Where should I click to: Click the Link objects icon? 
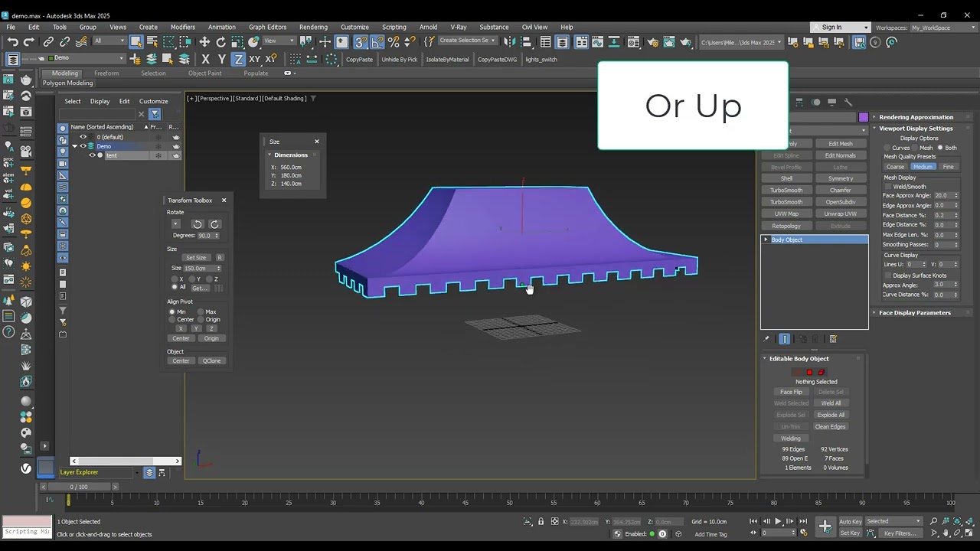[48, 42]
